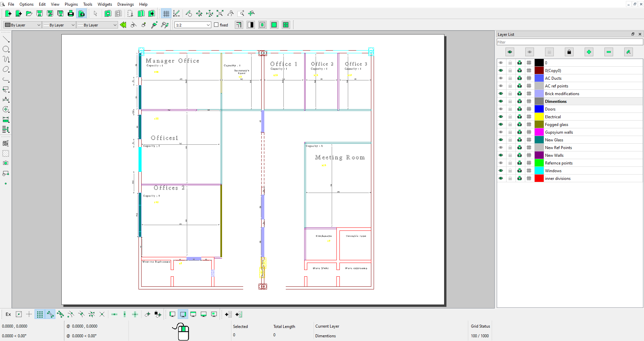Click the Electrical layer yellow color swatch

point(539,117)
